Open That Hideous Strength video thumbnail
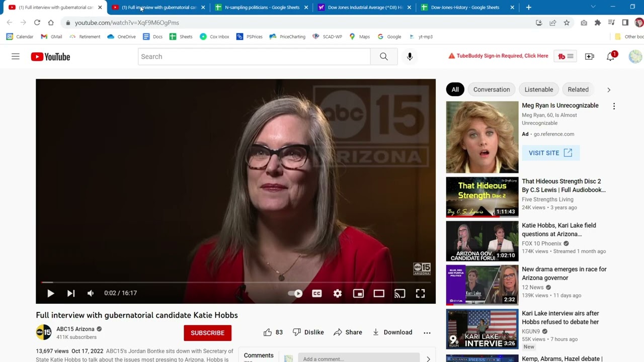 (482, 197)
